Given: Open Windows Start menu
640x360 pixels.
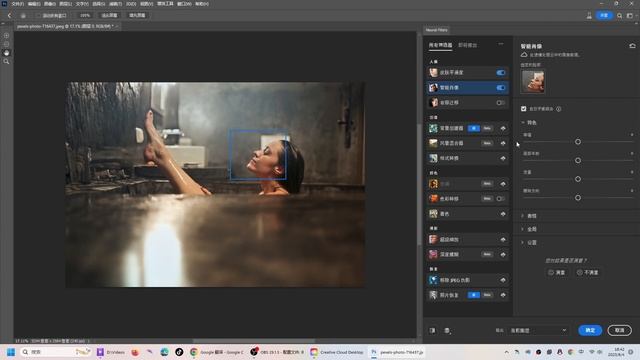Looking at the screenshot, I should (x=11, y=352).
